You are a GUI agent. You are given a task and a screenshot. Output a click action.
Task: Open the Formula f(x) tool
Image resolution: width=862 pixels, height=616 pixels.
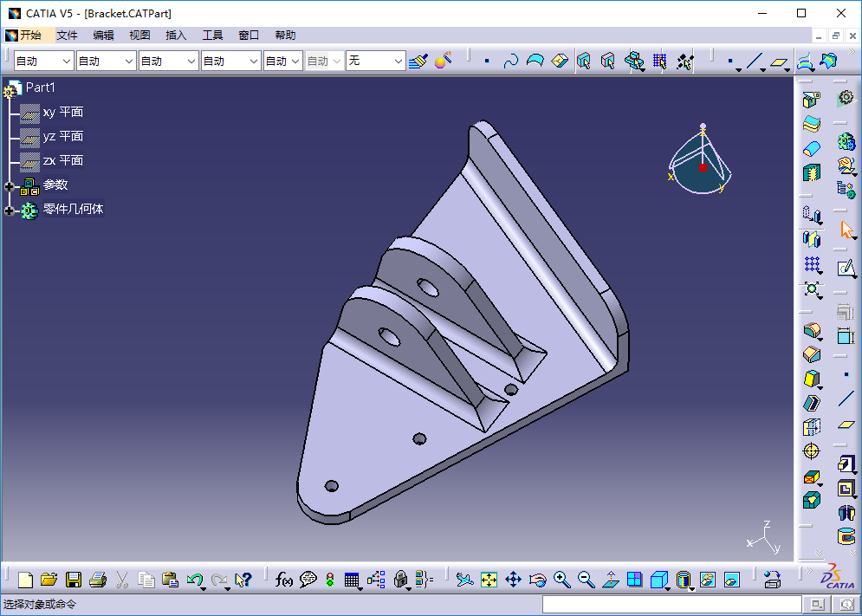click(x=284, y=580)
